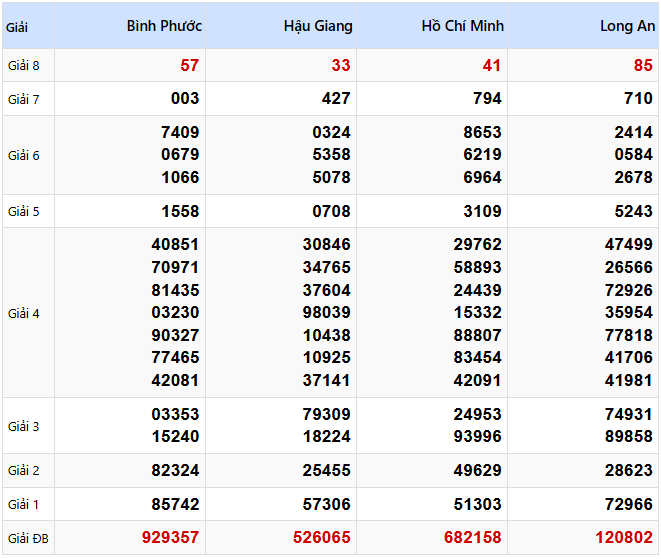
Task: Select special prize number 526065
Action: 322,538
